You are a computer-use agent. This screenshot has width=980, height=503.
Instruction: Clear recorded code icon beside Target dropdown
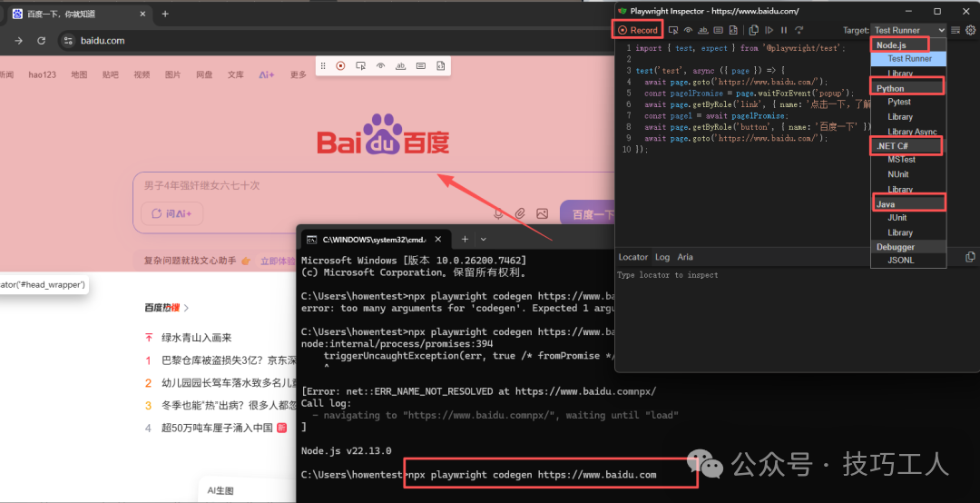point(955,30)
